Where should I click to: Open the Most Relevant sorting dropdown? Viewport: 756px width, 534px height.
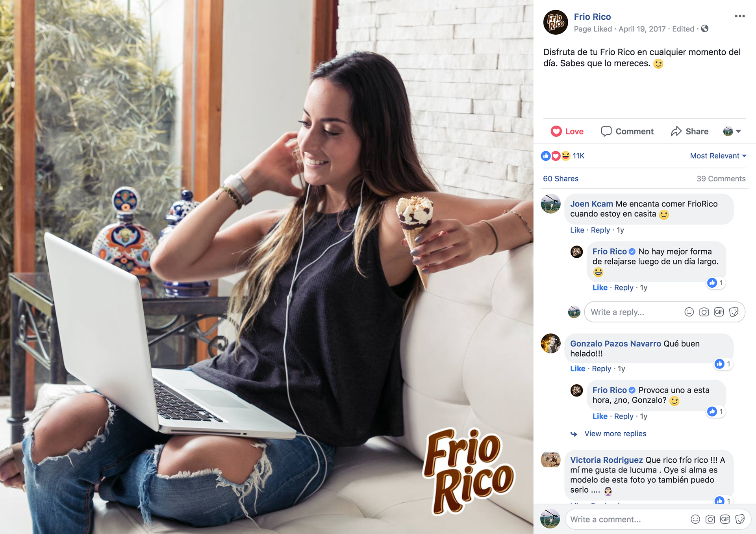[718, 156]
